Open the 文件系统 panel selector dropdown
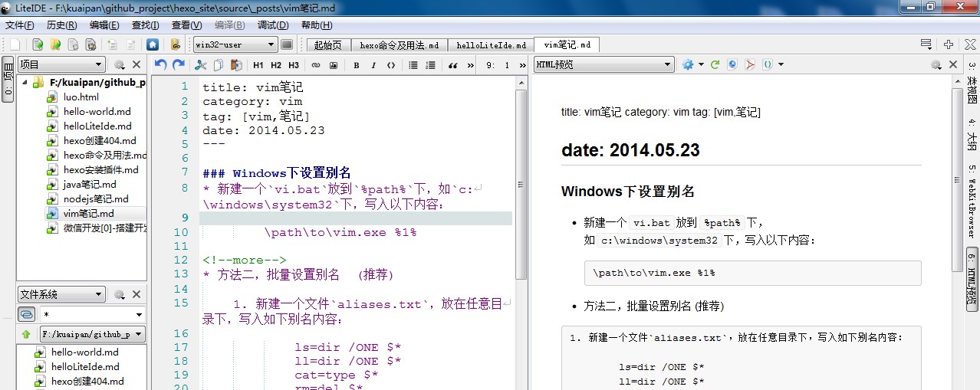The width and height of the screenshot is (980, 390). [61, 294]
